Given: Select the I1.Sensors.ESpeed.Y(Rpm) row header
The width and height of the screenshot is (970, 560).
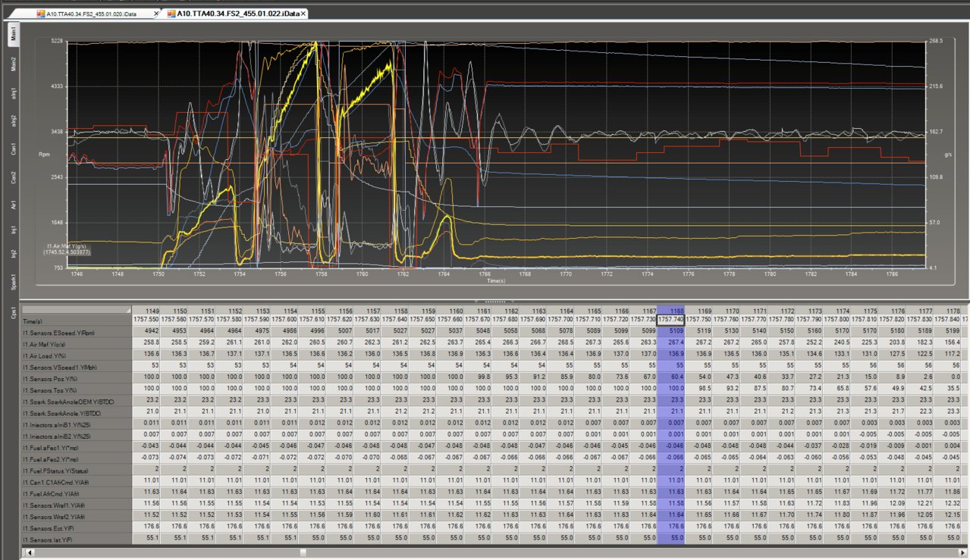Looking at the screenshot, I should coord(78,332).
